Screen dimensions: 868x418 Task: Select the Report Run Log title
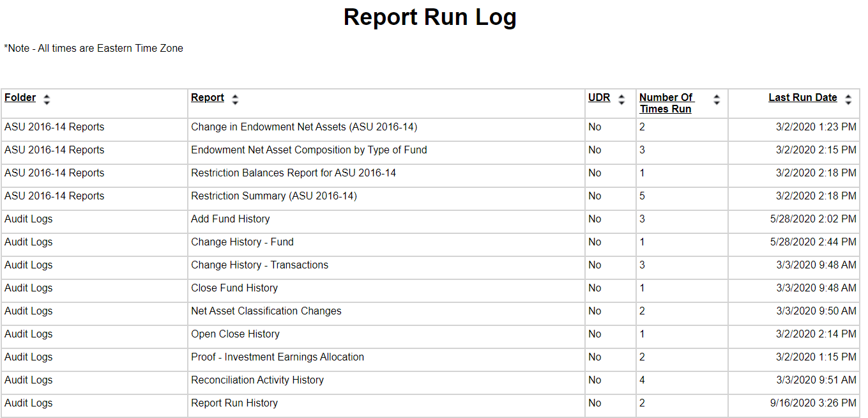point(430,17)
